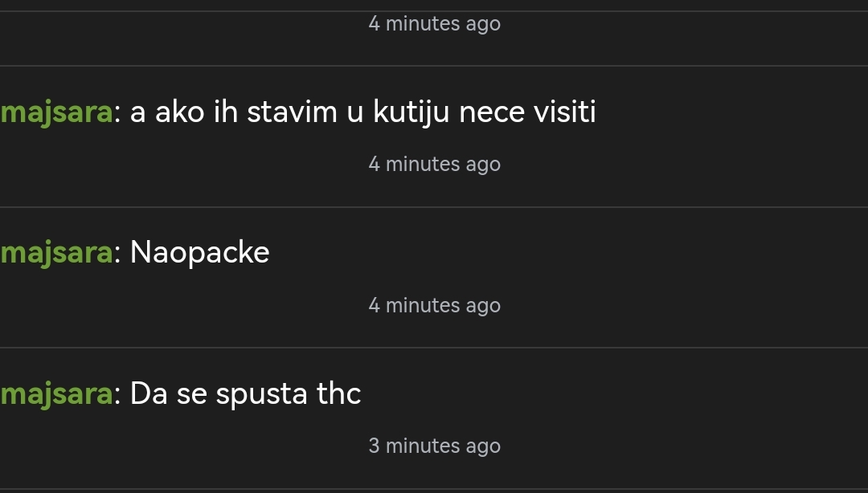The image size is (868, 493).
Task: Click the '3 minutes ago' timestamp
Action: (x=435, y=446)
